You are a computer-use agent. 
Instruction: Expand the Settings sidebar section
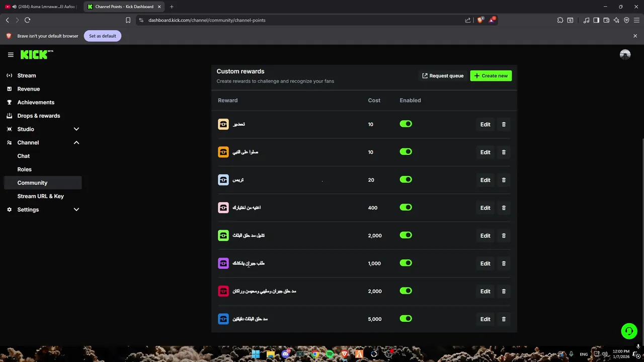coord(76,210)
